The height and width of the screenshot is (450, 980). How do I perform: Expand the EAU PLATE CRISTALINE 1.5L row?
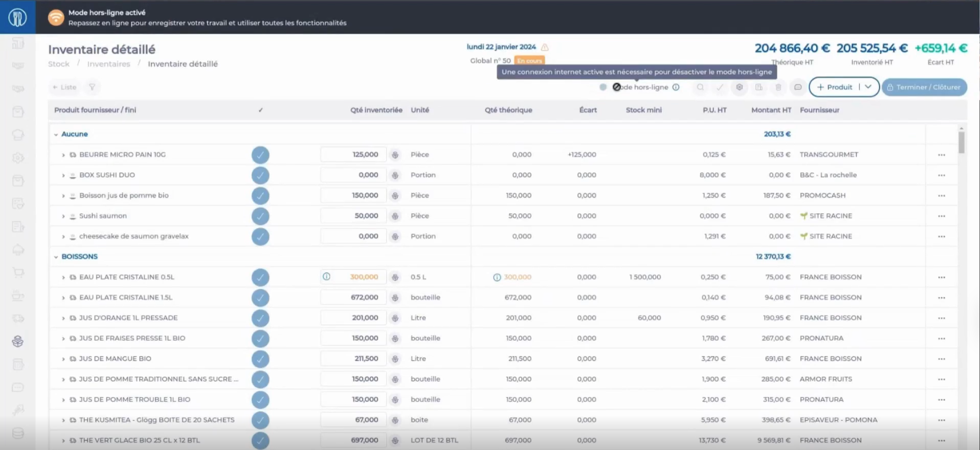[x=63, y=298]
